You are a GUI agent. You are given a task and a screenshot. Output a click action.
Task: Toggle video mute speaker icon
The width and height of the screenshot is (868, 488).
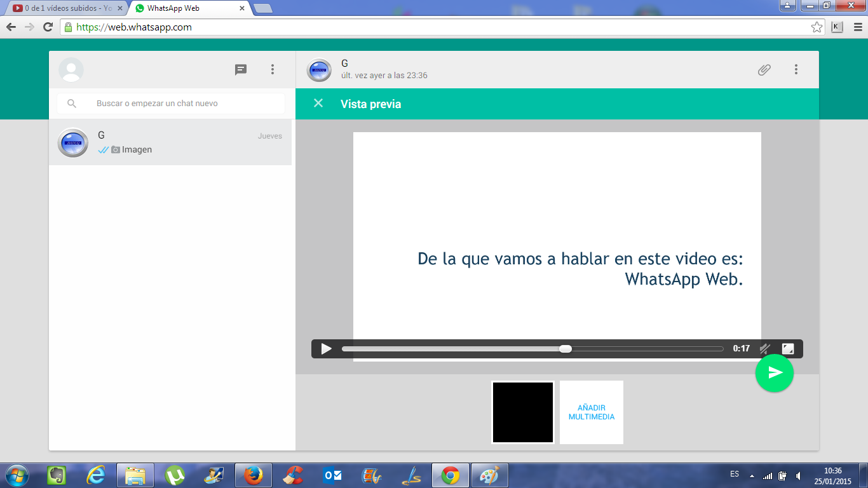765,349
